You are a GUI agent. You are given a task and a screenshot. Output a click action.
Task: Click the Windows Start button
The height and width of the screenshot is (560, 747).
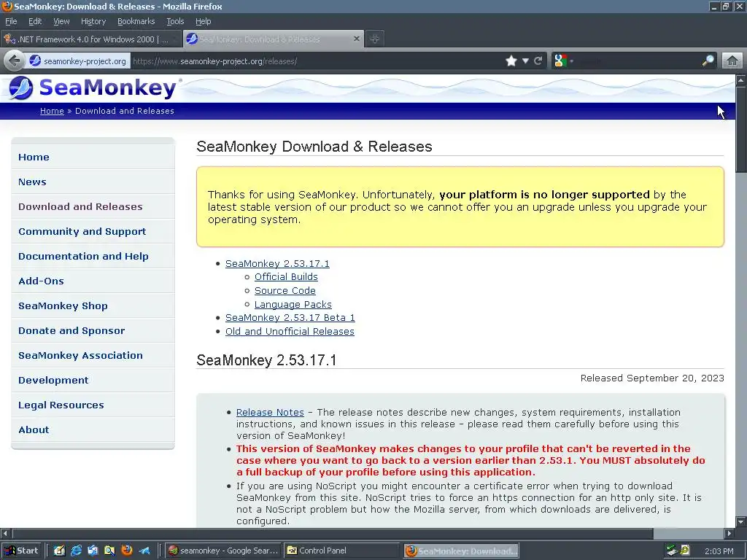[21, 551]
